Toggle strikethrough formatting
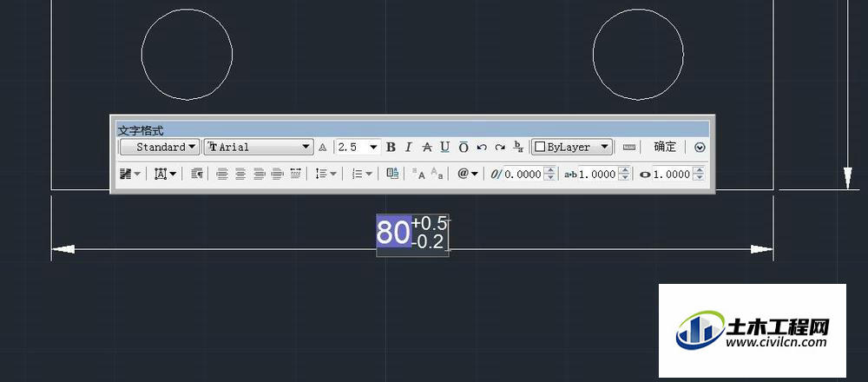Viewport: 868px width, 382px height. tap(427, 148)
